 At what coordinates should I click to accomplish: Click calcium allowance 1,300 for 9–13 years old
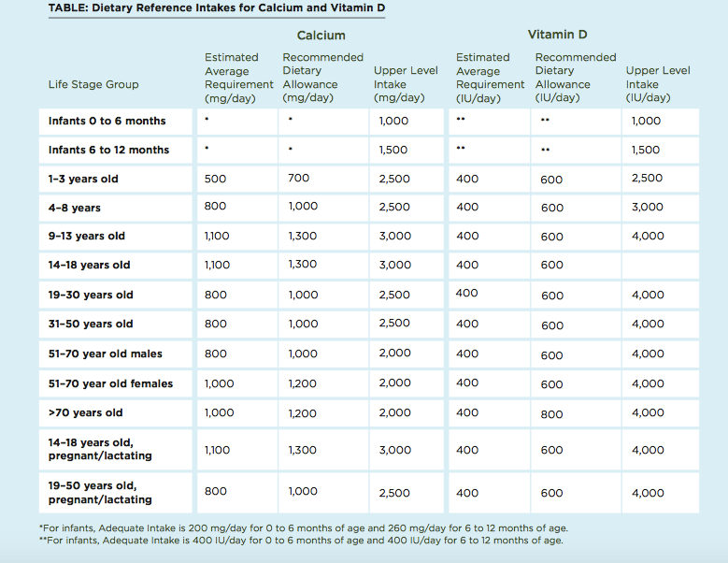pos(303,236)
